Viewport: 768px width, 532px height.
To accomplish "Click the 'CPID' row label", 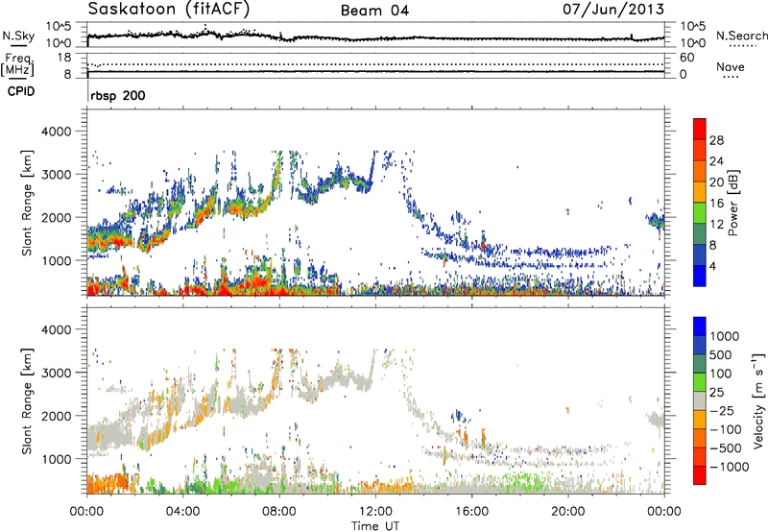I will (x=21, y=91).
